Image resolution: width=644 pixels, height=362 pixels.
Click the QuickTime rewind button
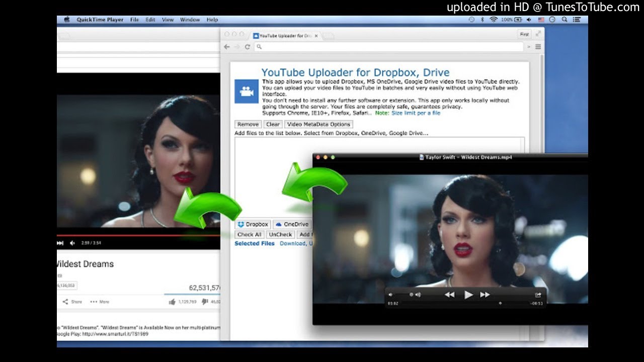coord(450,295)
